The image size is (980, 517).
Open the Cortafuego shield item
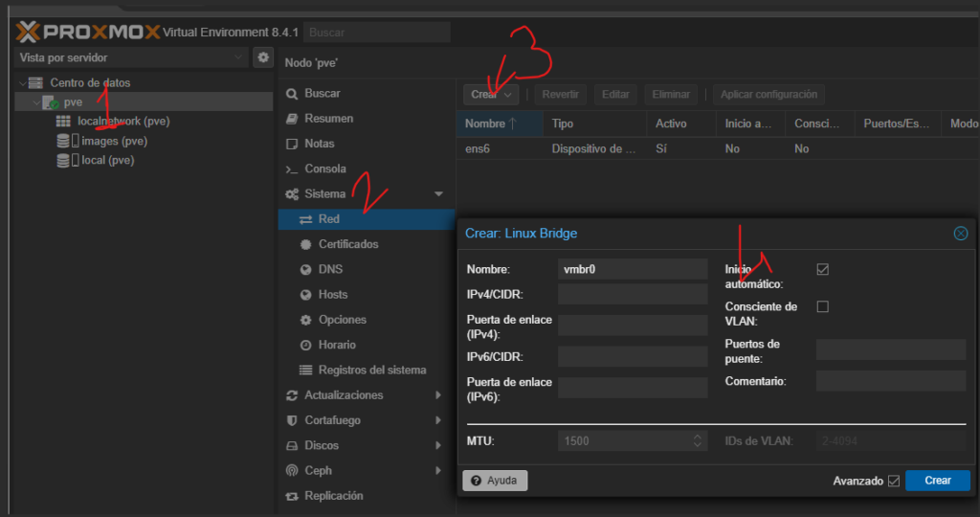click(x=293, y=420)
